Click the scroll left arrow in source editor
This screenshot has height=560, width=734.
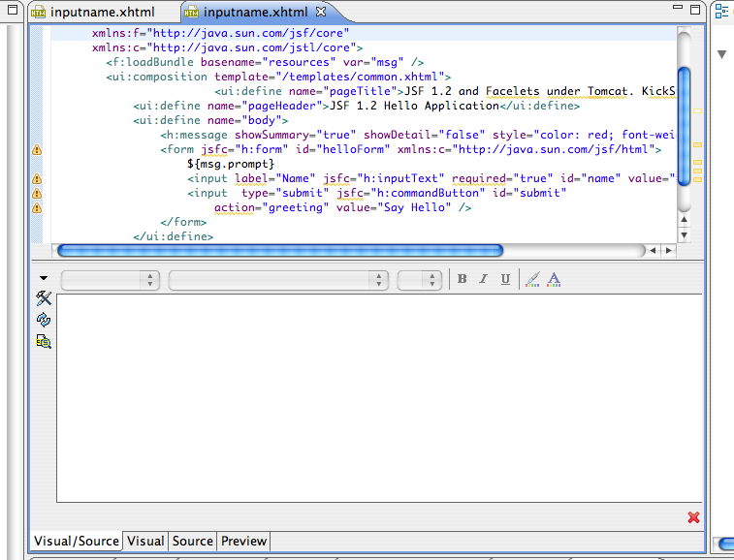pyautogui.click(x=653, y=251)
